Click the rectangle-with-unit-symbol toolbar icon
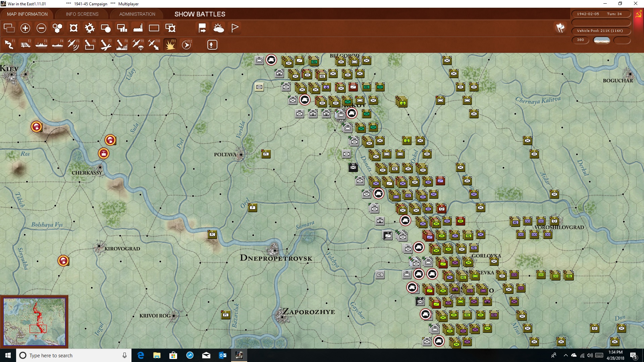644x362 pixels. 170,28
